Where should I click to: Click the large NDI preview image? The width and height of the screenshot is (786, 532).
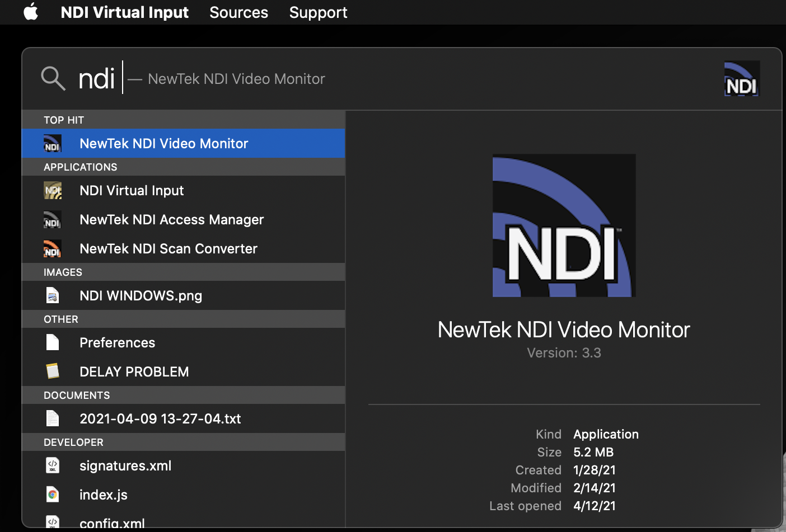(564, 225)
